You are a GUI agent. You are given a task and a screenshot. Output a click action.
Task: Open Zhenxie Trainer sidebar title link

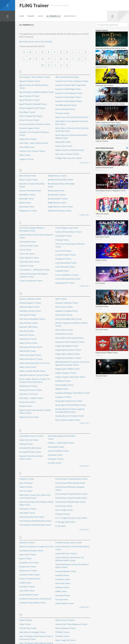101,376
